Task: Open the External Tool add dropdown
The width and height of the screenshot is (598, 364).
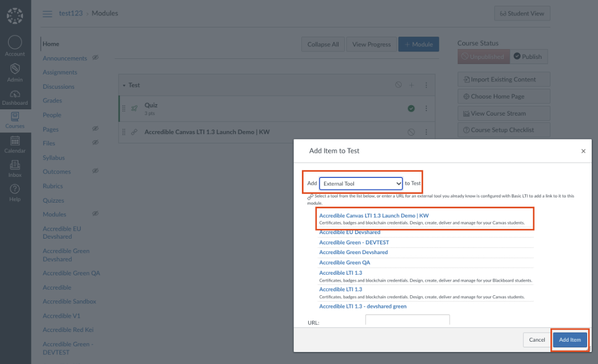Action: pyautogui.click(x=360, y=183)
